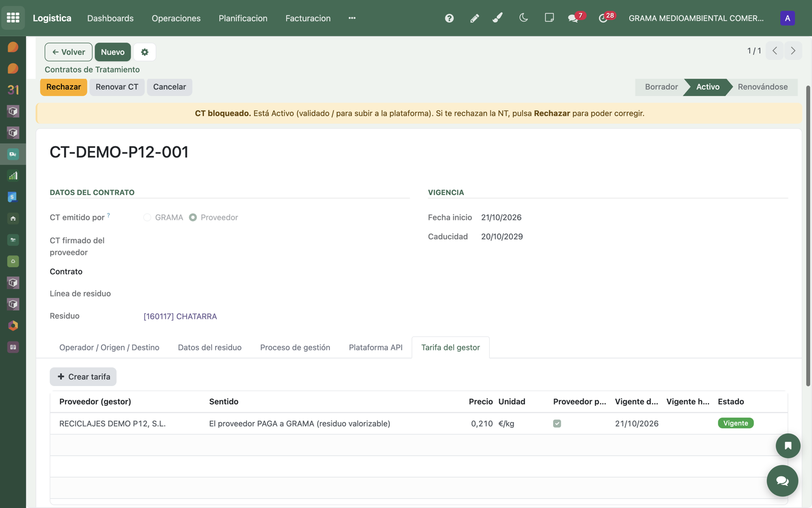Viewport: 812px width, 508px height.
Task: Open the recycle triangle sidebar app
Action: pyautogui.click(x=13, y=261)
